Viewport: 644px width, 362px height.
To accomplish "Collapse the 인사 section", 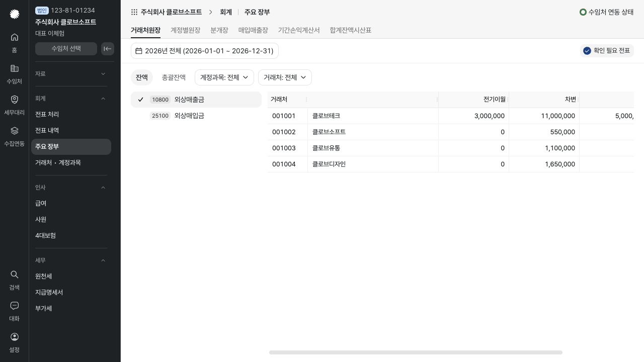I will [103, 188].
